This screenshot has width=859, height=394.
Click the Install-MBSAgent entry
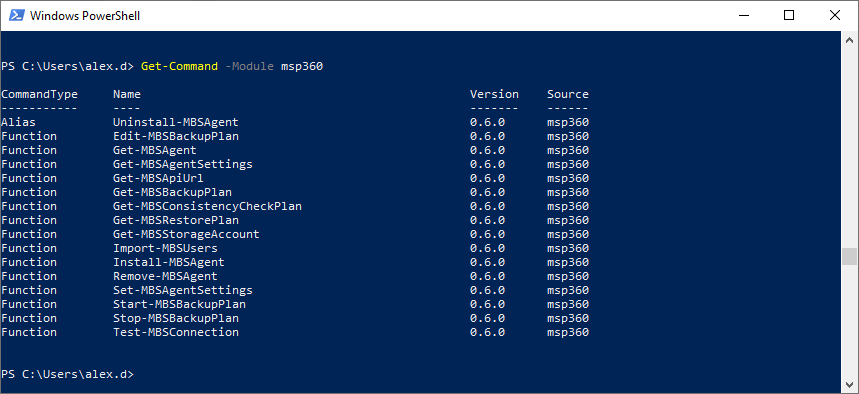pyautogui.click(x=169, y=262)
